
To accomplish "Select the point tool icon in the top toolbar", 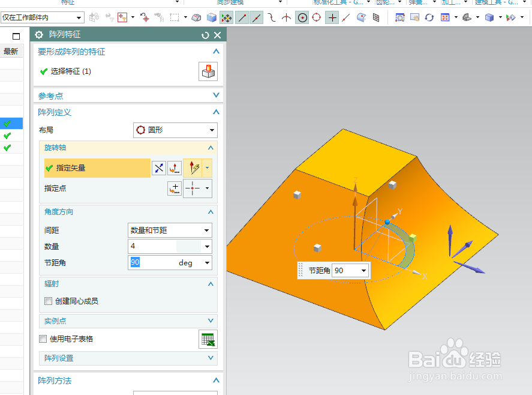I will point(332,18).
